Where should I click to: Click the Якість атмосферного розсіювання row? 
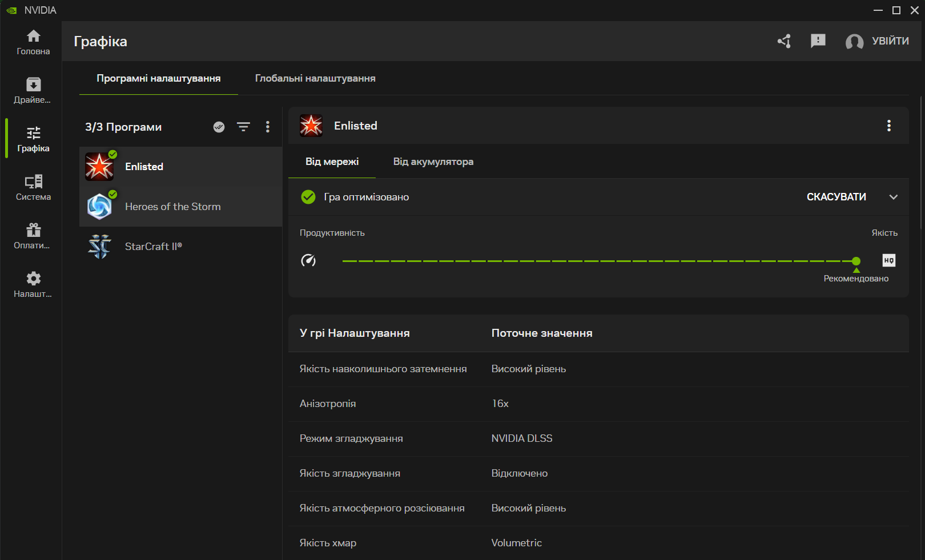(x=598, y=509)
